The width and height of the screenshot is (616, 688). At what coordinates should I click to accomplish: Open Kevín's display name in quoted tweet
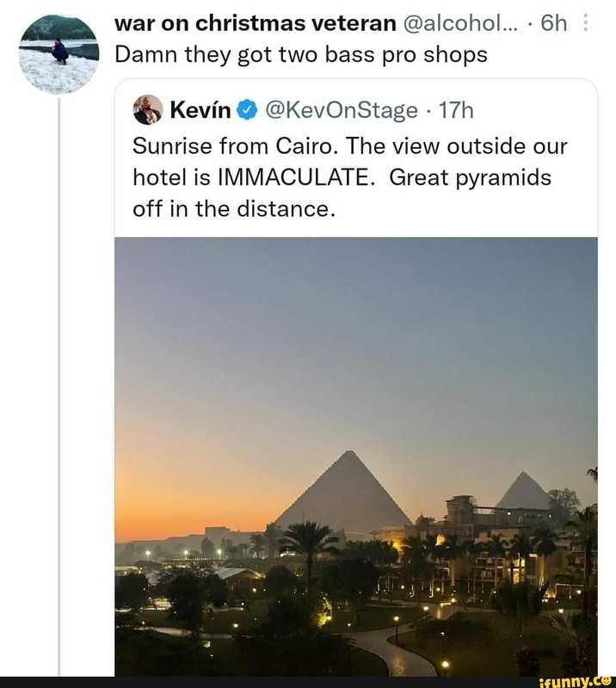[x=200, y=110]
